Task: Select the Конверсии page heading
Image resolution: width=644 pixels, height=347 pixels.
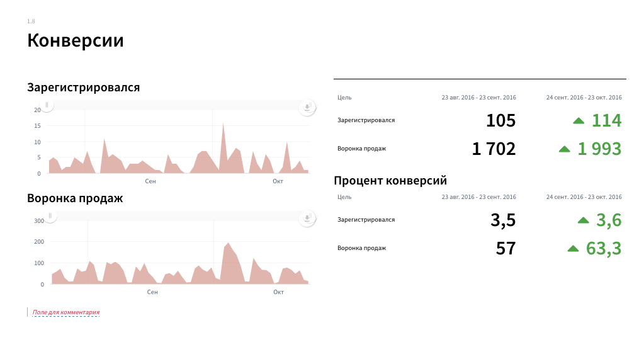Action: coord(75,40)
